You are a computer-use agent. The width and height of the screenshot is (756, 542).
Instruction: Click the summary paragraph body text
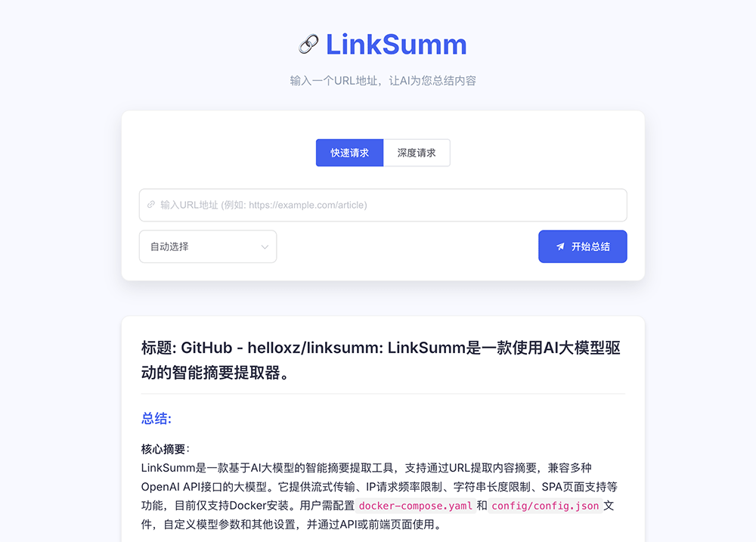tap(380, 496)
